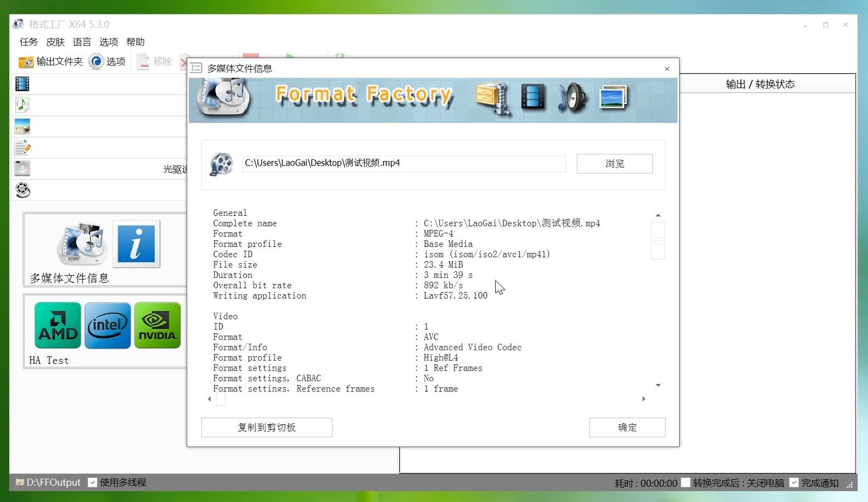Open the Video category panel icon
This screenshot has height=502, width=868.
[22, 84]
